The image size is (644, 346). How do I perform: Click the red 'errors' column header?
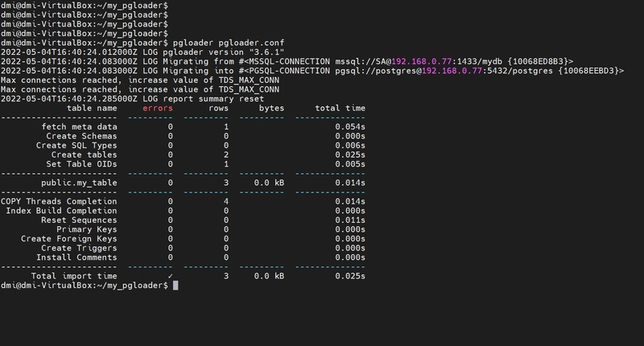click(158, 108)
